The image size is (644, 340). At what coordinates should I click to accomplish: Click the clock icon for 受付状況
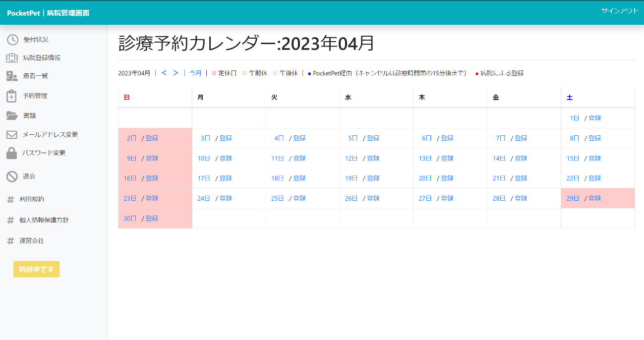pos(12,40)
